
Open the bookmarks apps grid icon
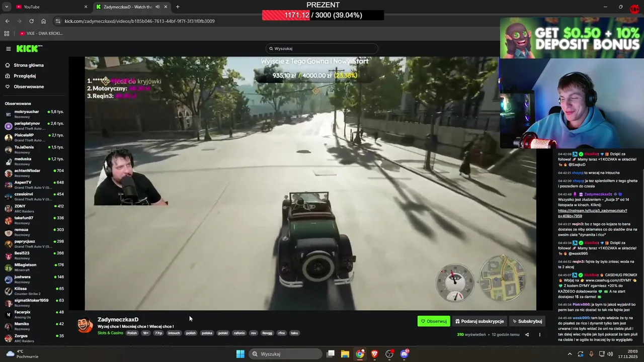point(7,34)
